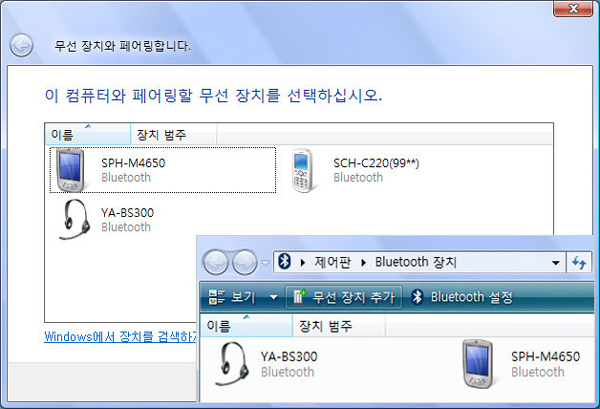Viewport: 600px width, 409px height.
Task: Select the SCH-C220(99**) name text
Action: (x=376, y=163)
